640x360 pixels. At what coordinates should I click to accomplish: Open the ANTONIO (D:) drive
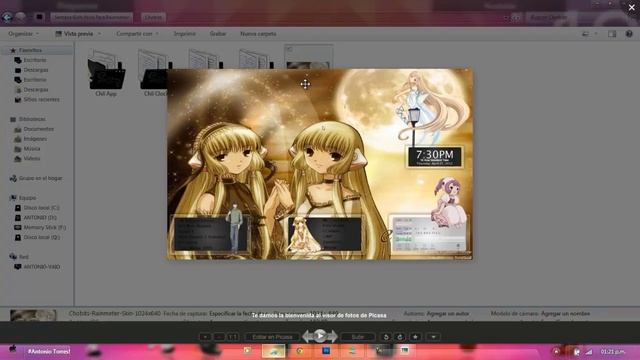[x=40, y=218]
